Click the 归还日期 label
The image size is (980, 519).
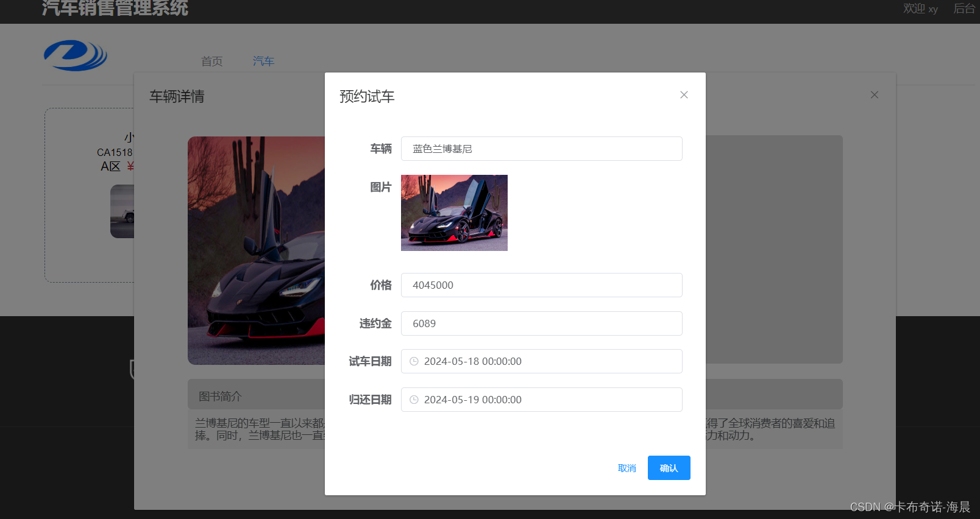click(x=370, y=400)
